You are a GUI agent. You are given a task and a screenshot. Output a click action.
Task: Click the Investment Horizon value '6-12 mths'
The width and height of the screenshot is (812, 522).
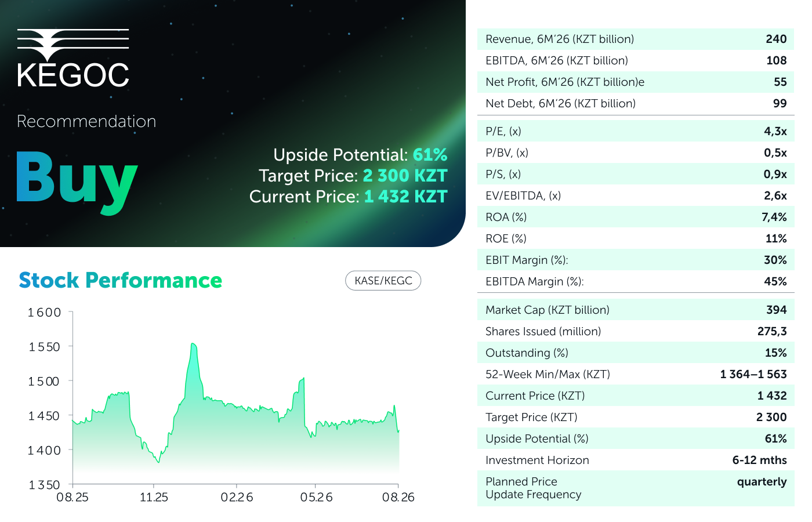[760, 460]
